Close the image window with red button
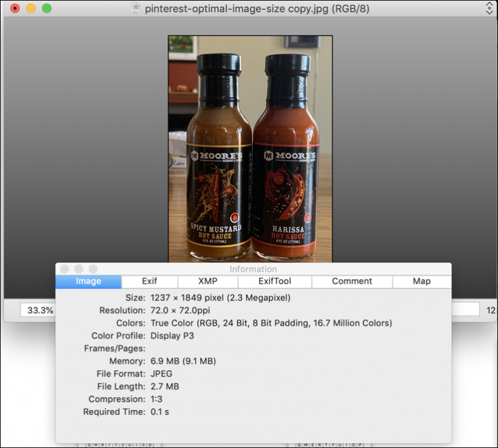Viewport: 498px width, 448px height. point(14,9)
